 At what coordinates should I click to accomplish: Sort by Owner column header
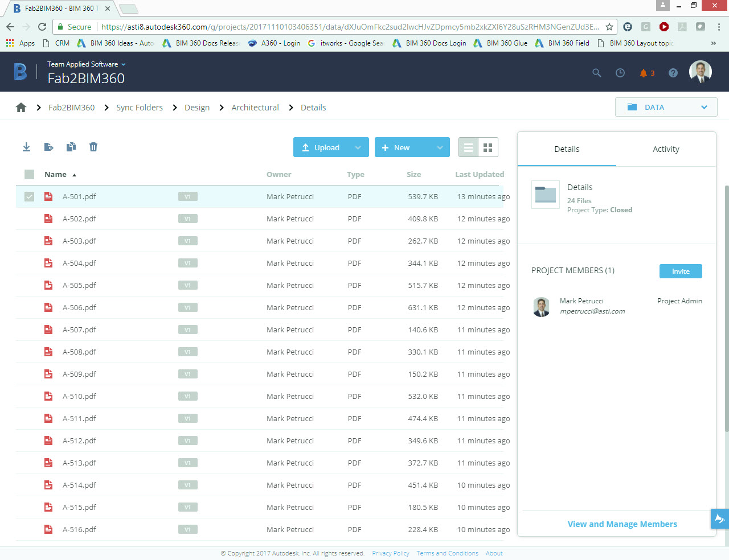pyautogui.click(x=279, y=175)
